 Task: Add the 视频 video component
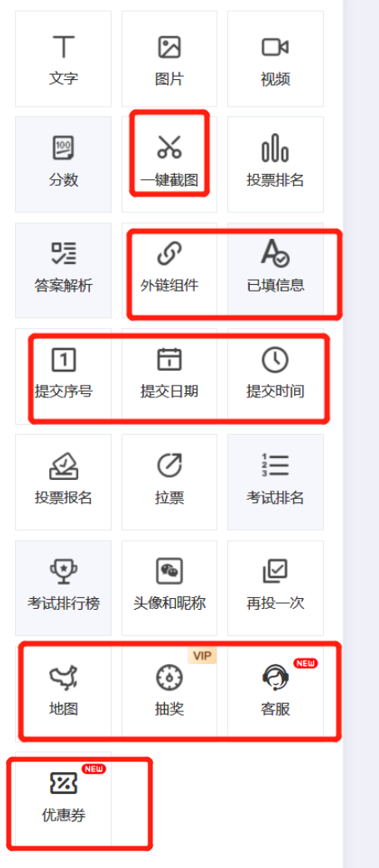276,58
